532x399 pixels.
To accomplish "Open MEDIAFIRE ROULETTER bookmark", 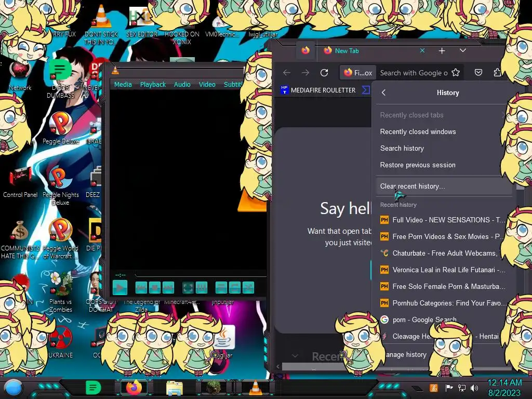I will point(318,90).
